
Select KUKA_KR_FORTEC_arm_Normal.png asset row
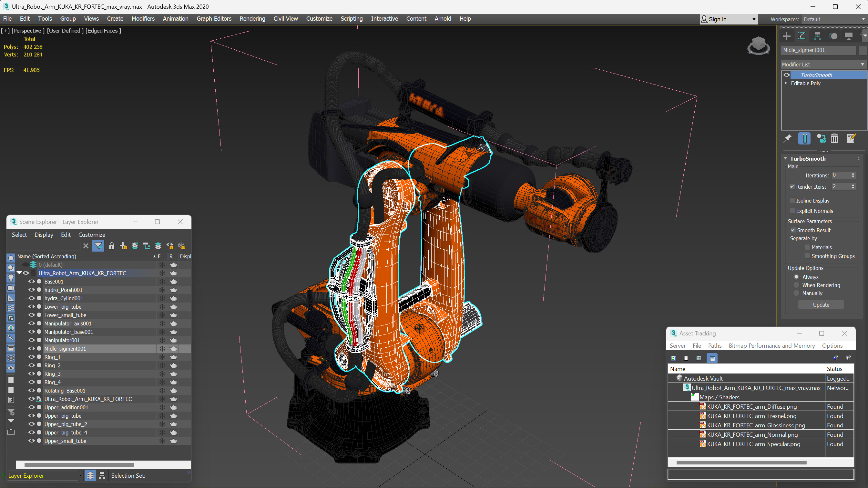coord(761,434)
